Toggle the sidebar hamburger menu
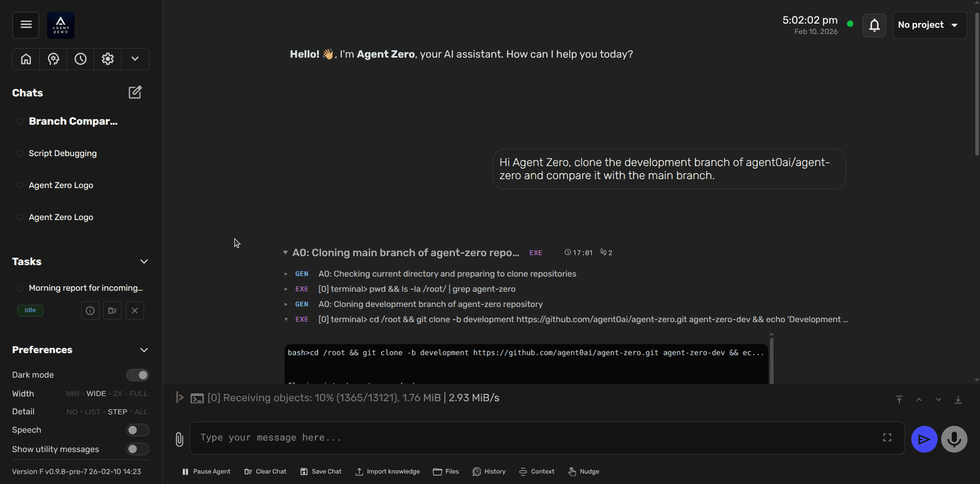Screen dimensions: 980x484 coord(26,25)
